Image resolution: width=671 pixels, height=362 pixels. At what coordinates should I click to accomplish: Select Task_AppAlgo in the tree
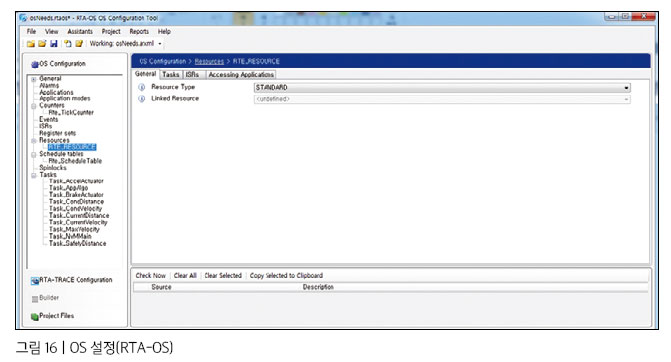click(68, 188)
